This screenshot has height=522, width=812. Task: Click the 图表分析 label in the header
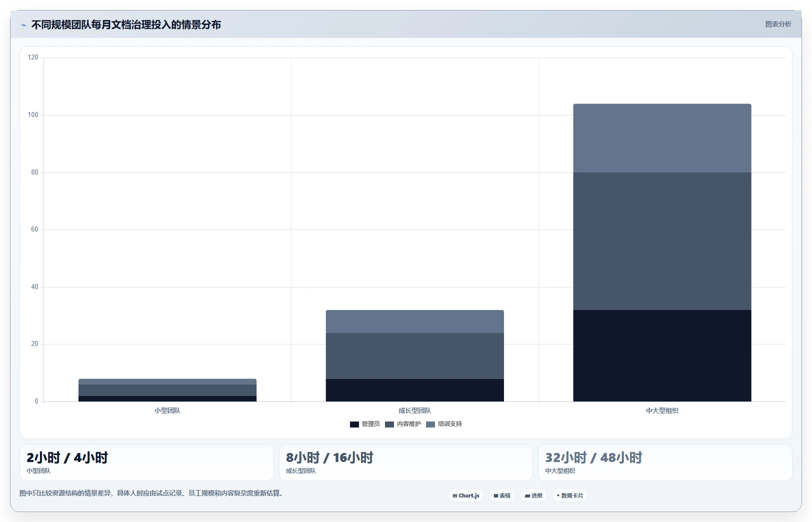[778, 24]
